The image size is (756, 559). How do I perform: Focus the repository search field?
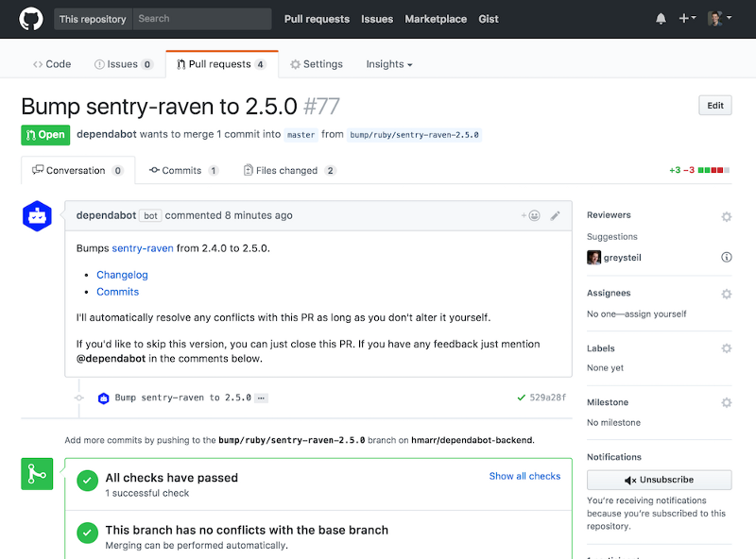201,18
